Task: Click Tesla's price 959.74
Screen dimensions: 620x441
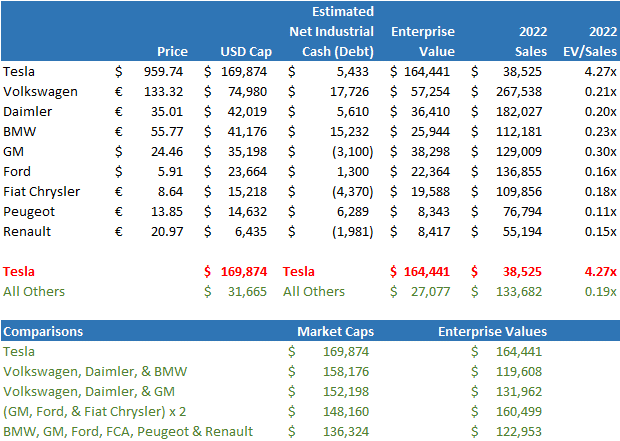Action: [x=163, y=72]
